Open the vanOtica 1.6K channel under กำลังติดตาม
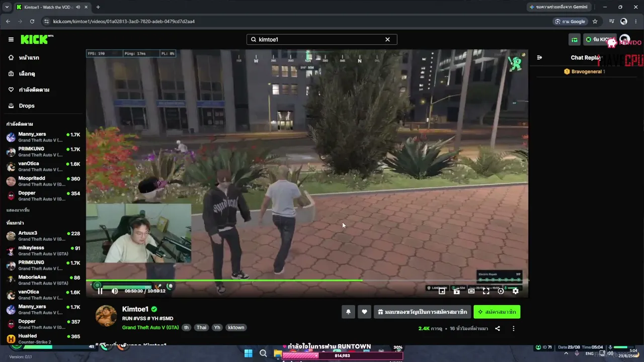 tap(43, 167)
